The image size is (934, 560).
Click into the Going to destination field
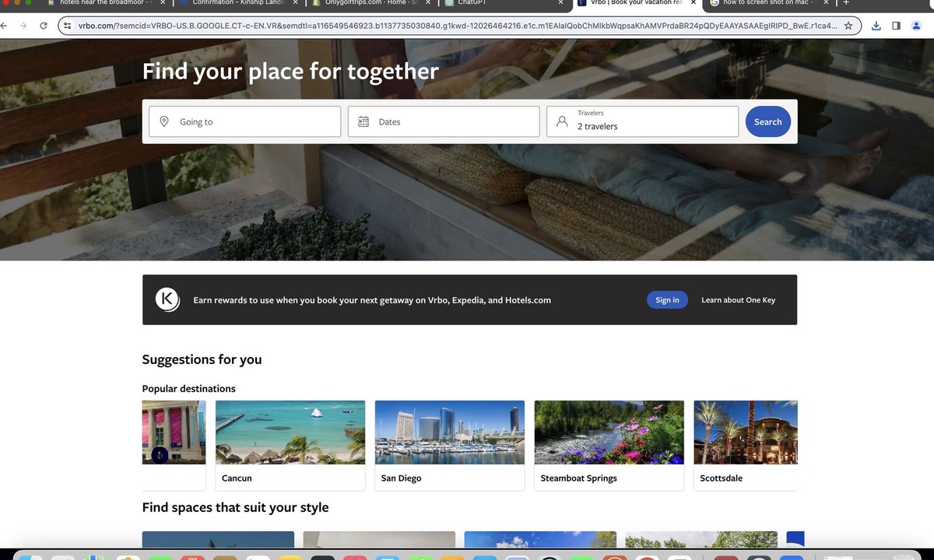(245, 121)
